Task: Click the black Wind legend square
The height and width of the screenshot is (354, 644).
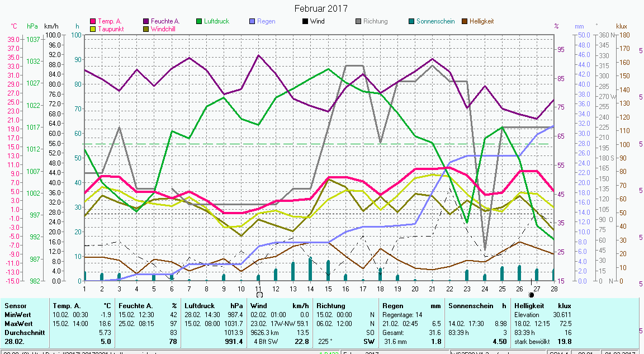Action: click(305, 21)
